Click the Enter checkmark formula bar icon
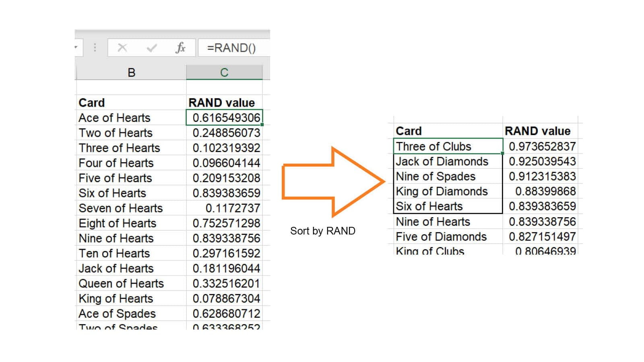 (152, 48)
